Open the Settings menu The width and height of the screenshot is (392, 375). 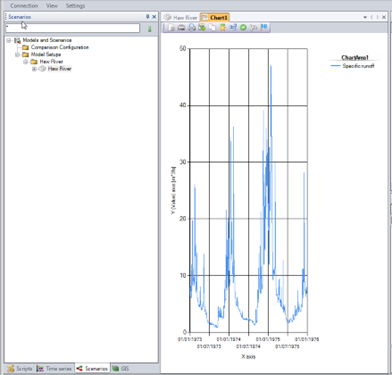click(75, 6)
